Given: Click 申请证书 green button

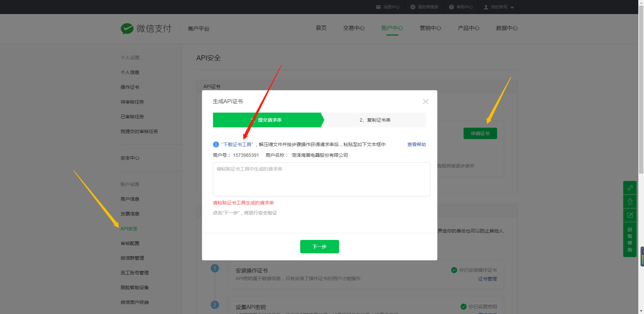Looking at the screenshot, I should click(x=480, y=133).
